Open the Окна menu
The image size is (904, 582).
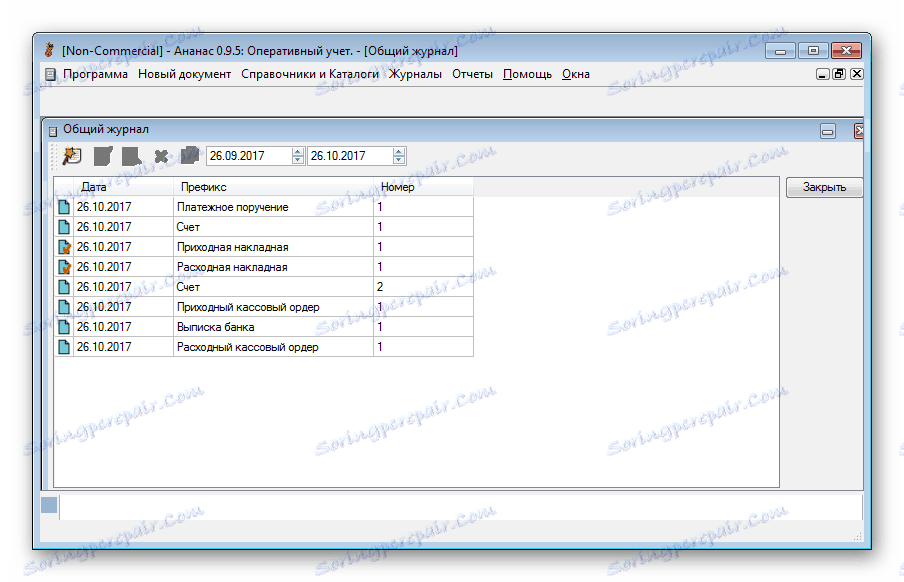click(575, 74)
